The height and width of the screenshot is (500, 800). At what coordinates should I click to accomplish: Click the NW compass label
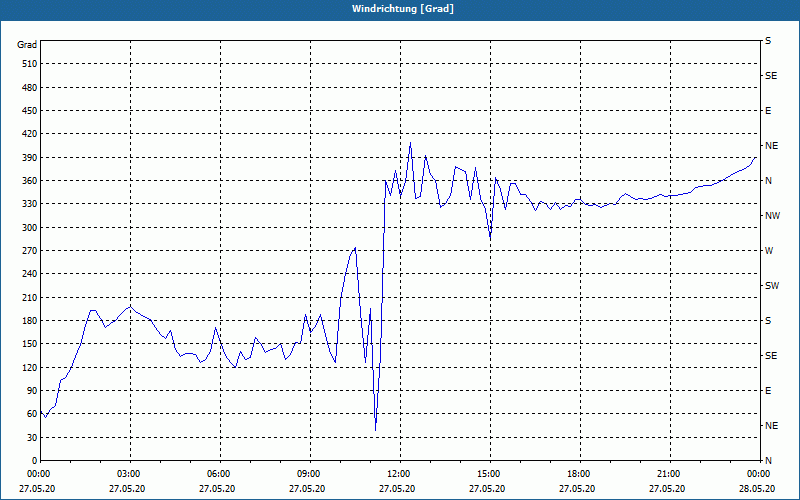click(772, 216)
